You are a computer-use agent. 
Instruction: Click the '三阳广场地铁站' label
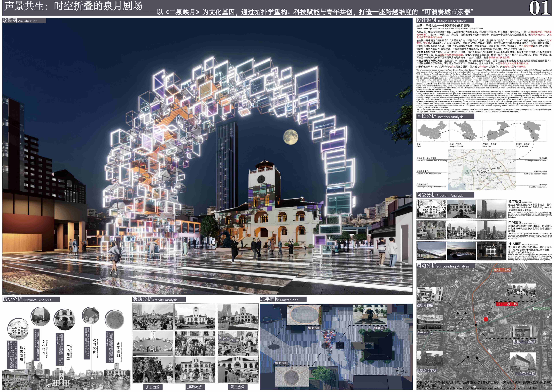524,342
